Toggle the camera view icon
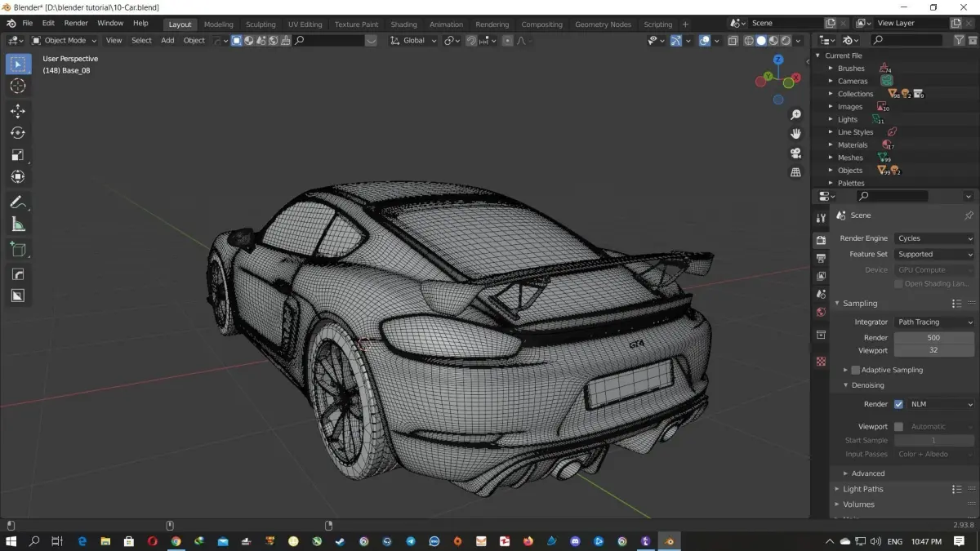The height and width of the screenshot is (551, 980). tap(795, 153)
